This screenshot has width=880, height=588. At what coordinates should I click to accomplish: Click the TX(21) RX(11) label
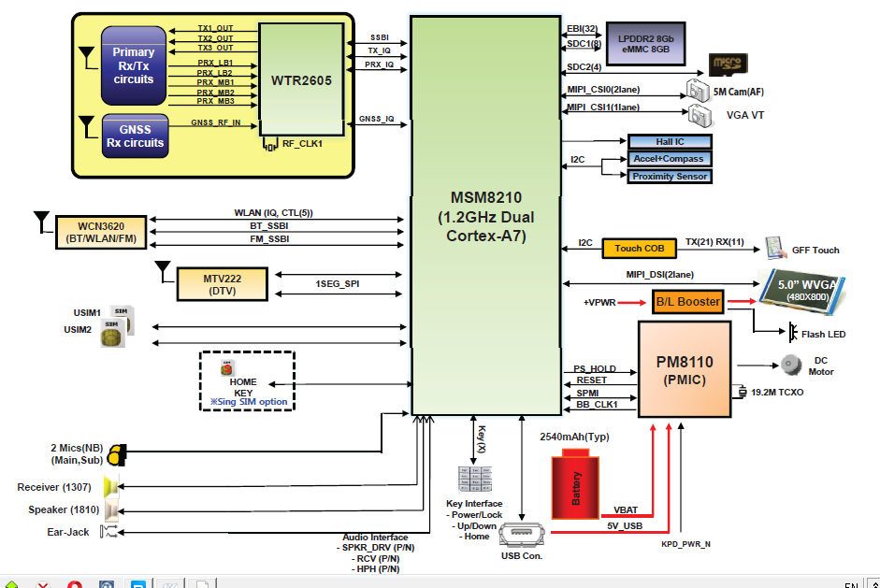click(714, 242)
